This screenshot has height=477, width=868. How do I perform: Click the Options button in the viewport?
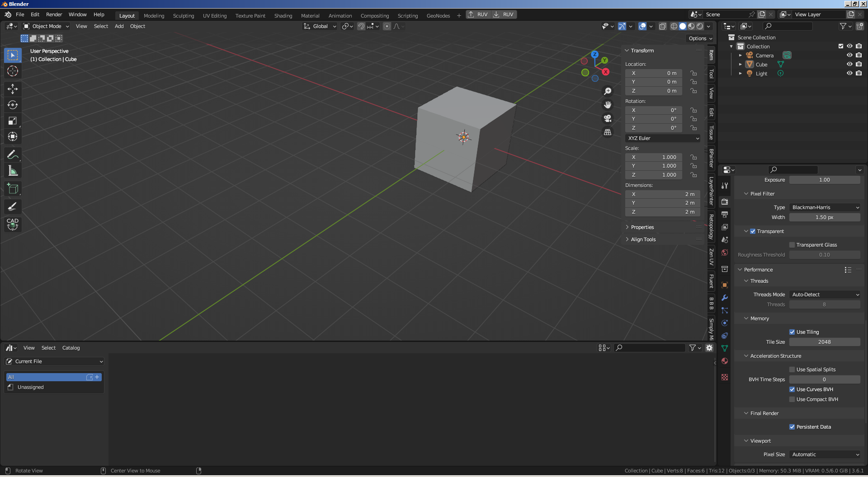(700, 38)
